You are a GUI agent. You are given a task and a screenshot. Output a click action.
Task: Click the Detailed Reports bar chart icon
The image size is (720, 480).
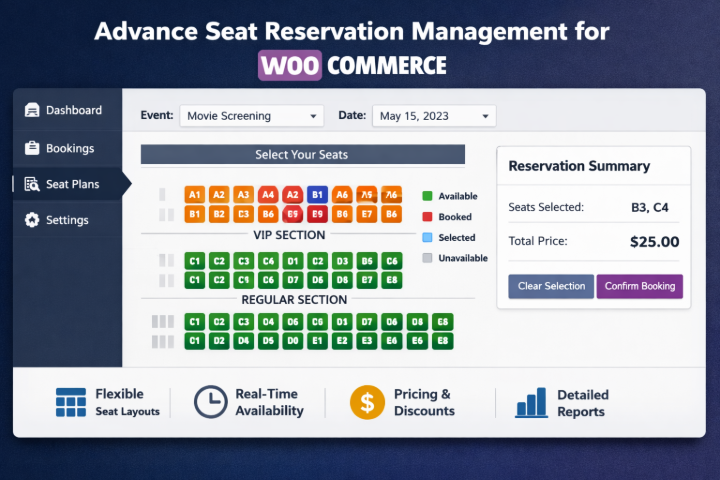click(x=530, y=402)
